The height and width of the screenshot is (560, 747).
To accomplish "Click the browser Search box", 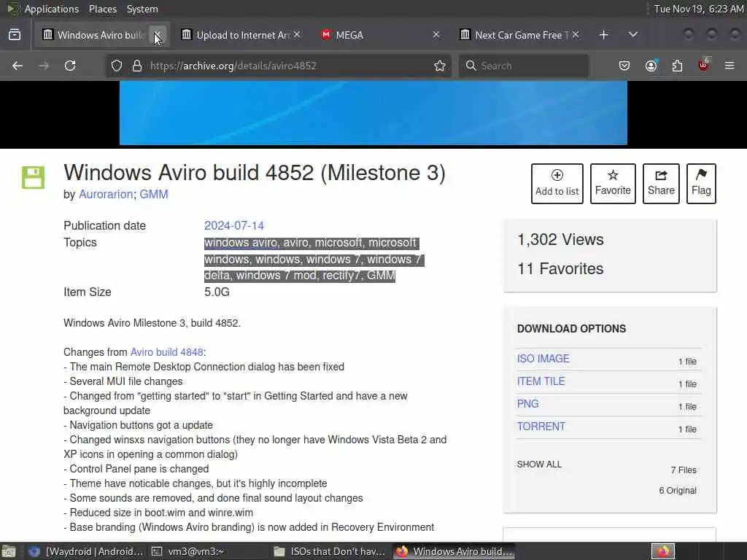I will pyautogui.click(x=524, y=66).
